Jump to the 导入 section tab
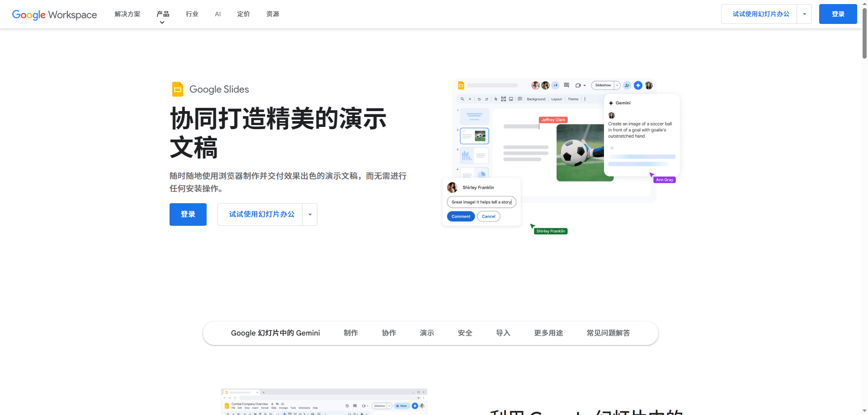 pos(503,333)
